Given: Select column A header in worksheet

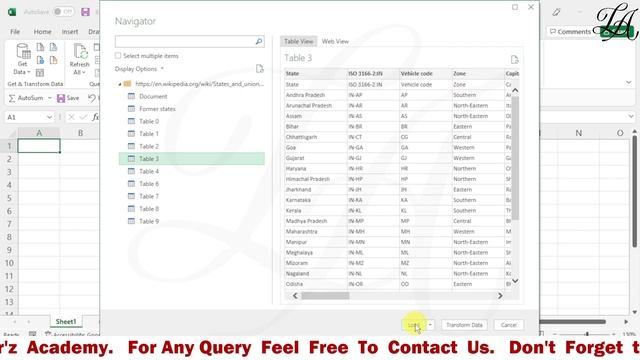Looking at the screenshot, I should coord(39,133).
